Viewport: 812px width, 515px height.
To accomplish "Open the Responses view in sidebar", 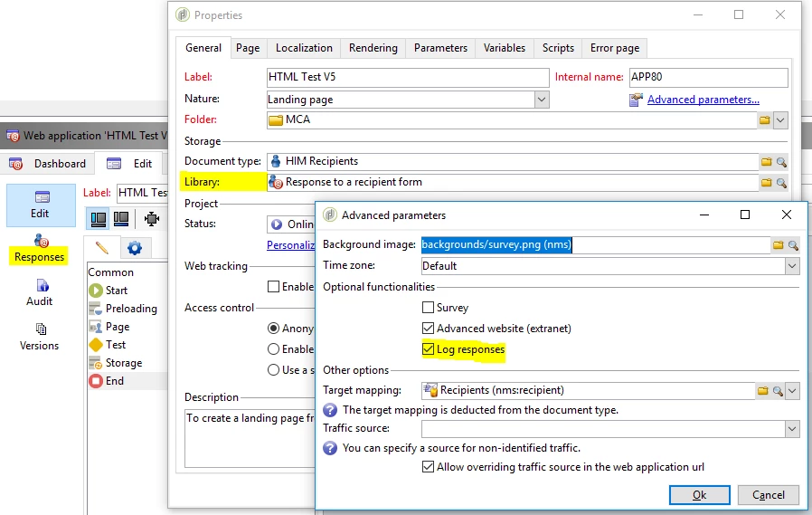I will point(40,249).
